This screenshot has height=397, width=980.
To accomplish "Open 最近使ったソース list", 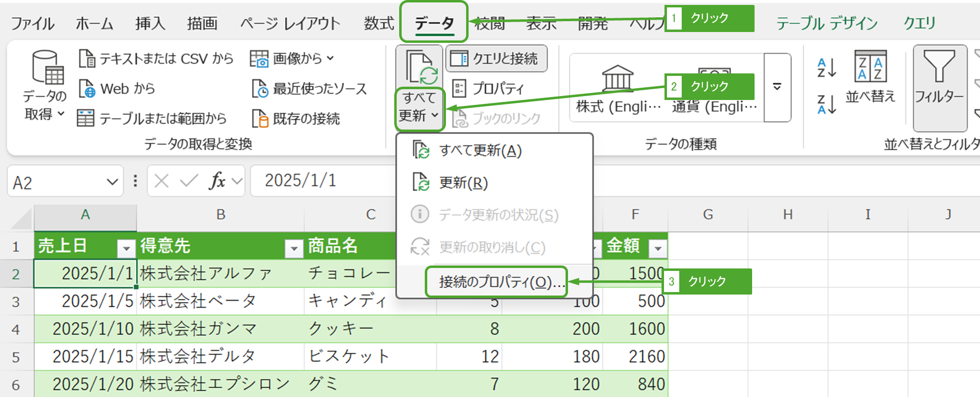I will point(310,89).
